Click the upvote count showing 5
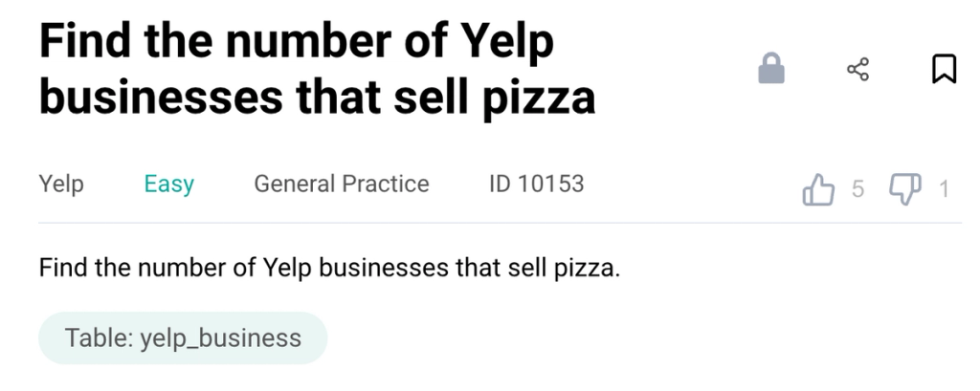The width and height of the screenshot is (980, 391). tap(857, 188)
